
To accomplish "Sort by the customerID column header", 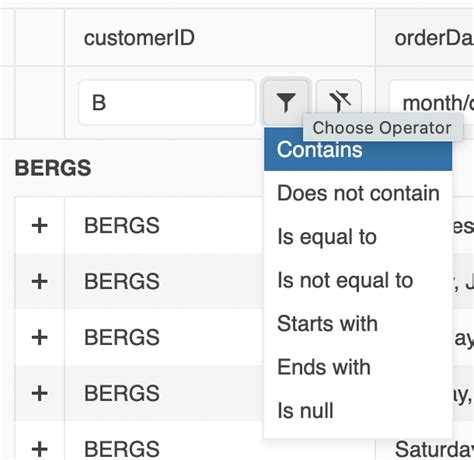I will coord(139,38).
